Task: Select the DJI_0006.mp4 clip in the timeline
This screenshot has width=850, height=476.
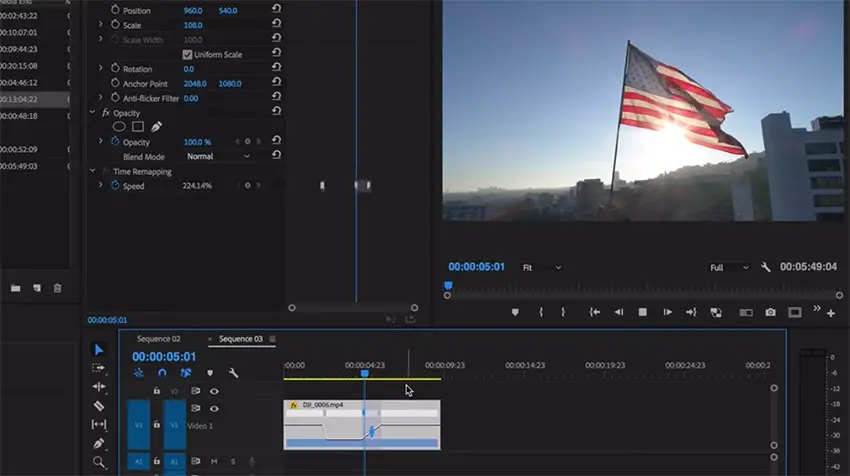Action: 362,424
